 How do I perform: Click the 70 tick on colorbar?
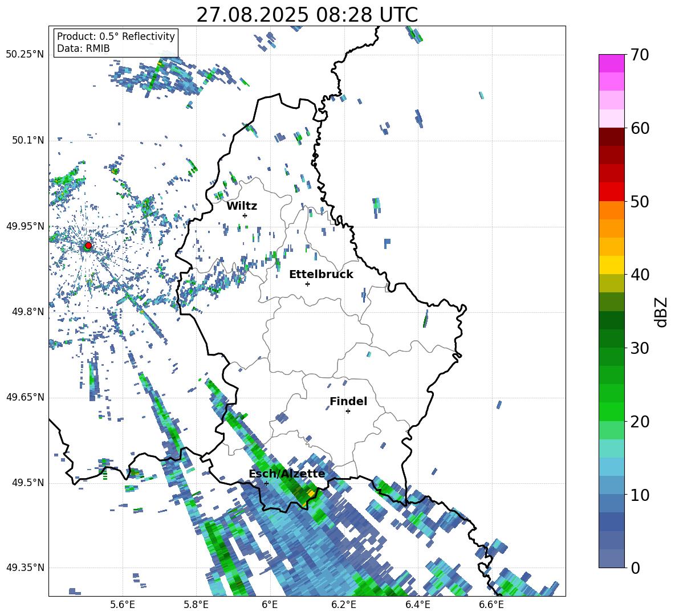(x=640, y=55)
